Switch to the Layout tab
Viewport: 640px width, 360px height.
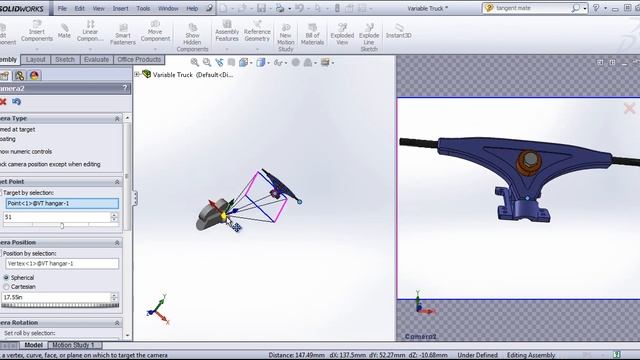click(x=36, y=60)
